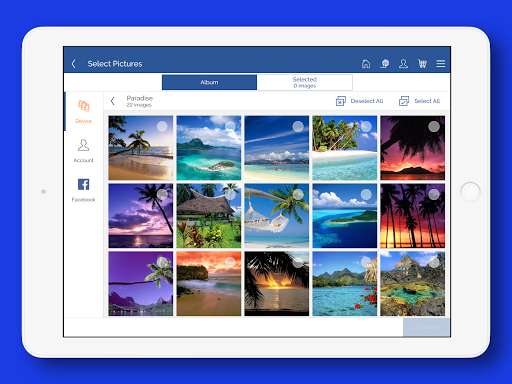
Task: Toggle selection circle on palm beach sunrise photo
Action: [x=162, y=127]
